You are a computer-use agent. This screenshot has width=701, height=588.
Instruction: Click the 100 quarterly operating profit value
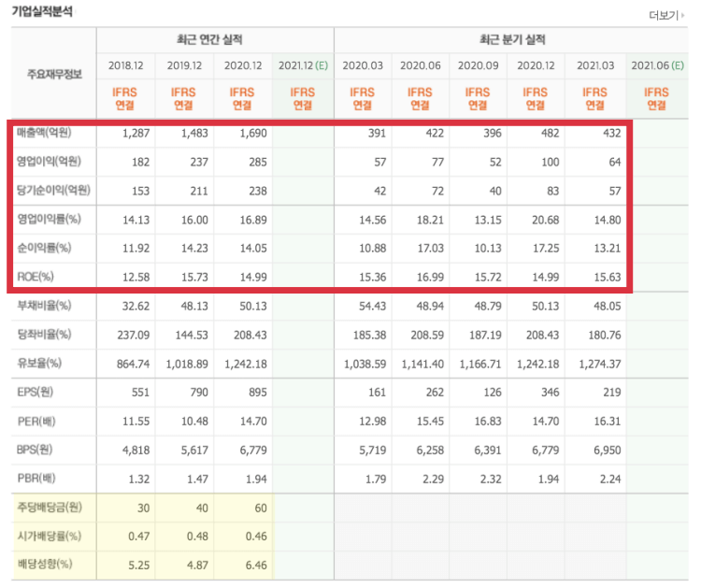pos(551,163)
